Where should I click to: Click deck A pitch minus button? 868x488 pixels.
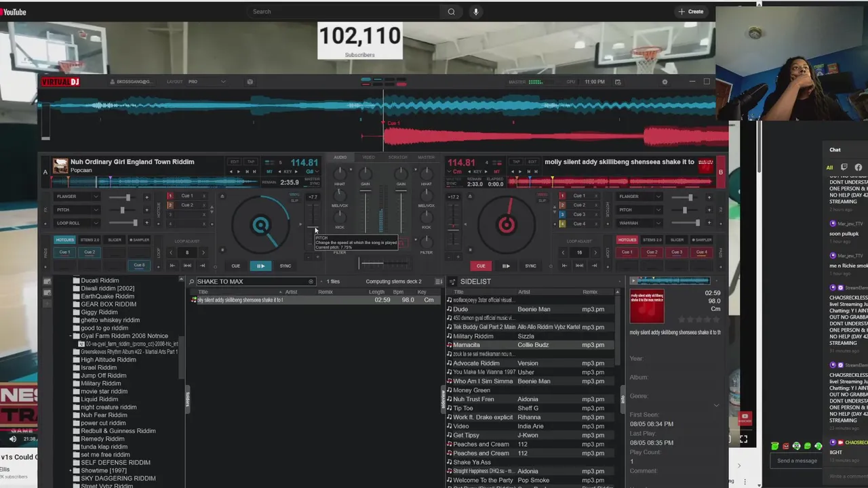click(x=308, y=257)
